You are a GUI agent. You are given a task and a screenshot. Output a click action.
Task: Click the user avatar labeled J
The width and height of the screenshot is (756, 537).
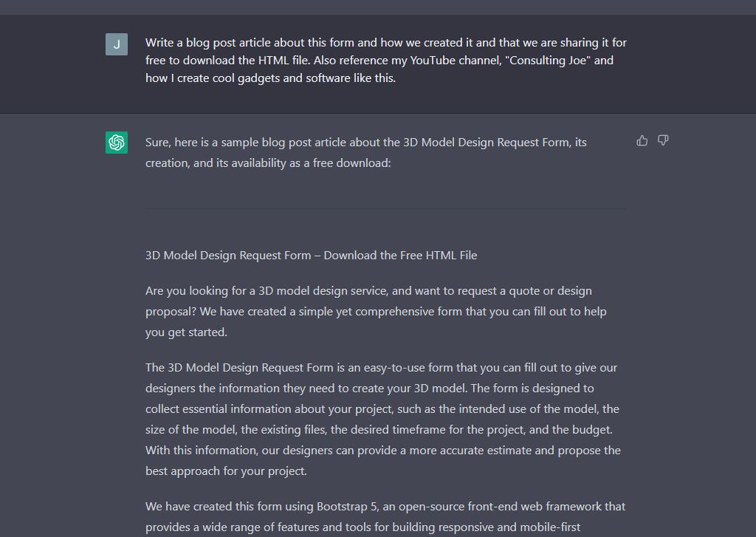point(117,44)
